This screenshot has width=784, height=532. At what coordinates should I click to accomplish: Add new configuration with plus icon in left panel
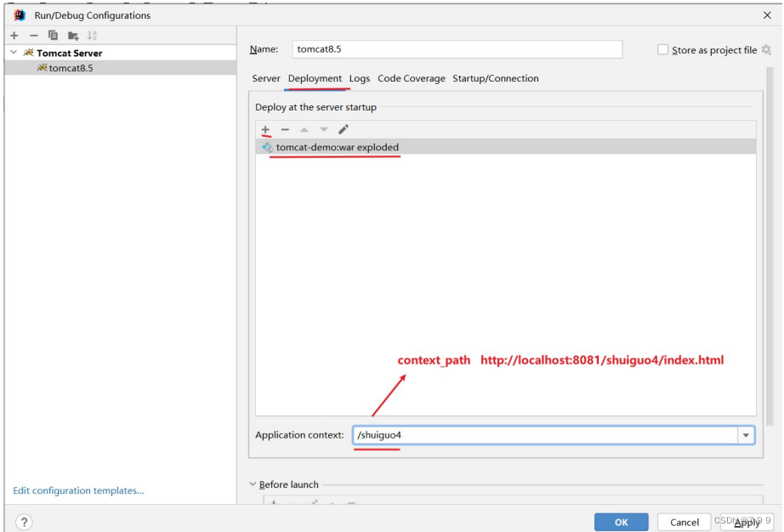coord(14,36)
